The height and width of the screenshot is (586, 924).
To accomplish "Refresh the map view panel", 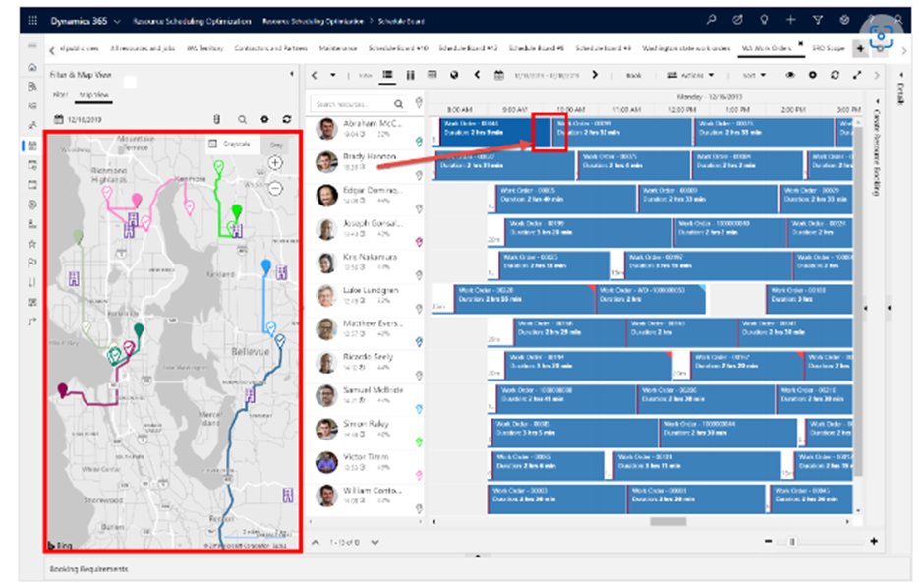I will (287, 120).
